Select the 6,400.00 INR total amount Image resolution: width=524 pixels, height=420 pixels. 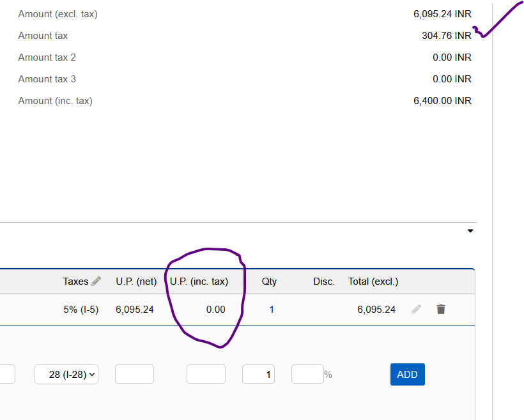(442, 101)
